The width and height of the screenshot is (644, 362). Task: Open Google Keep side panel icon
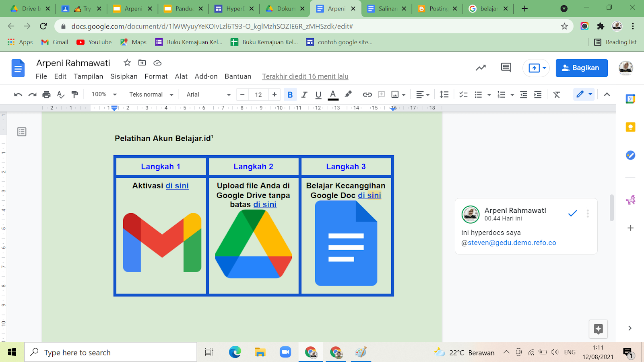pyautogui.click(x=630, y=127)
